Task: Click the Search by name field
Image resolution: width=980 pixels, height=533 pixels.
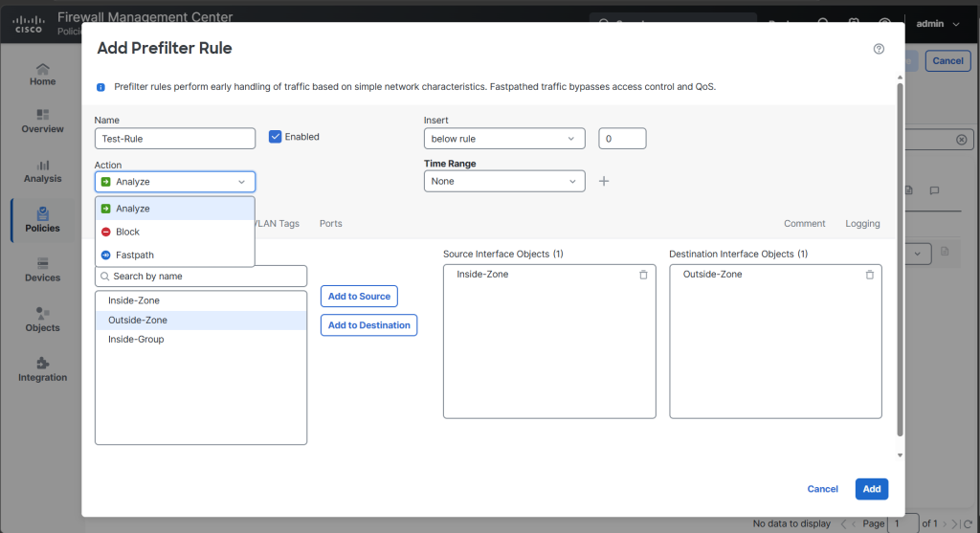Action: pos(201,277)
